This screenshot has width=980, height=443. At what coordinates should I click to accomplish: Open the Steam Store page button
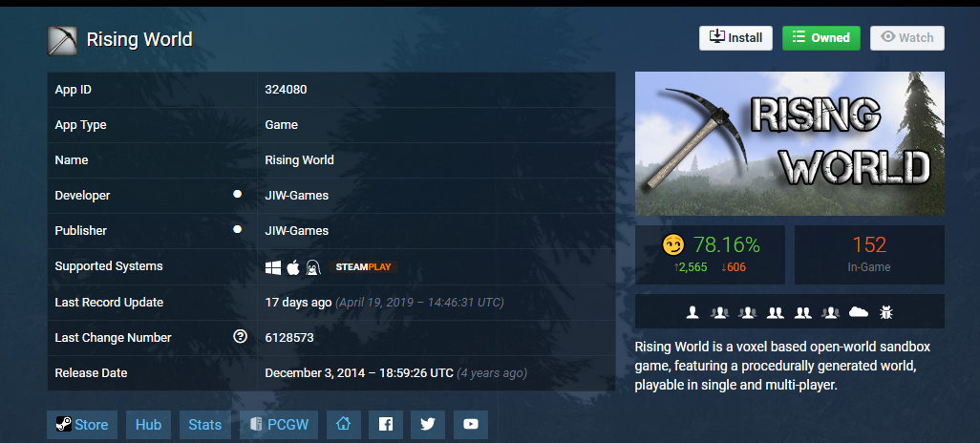(81, 425)
